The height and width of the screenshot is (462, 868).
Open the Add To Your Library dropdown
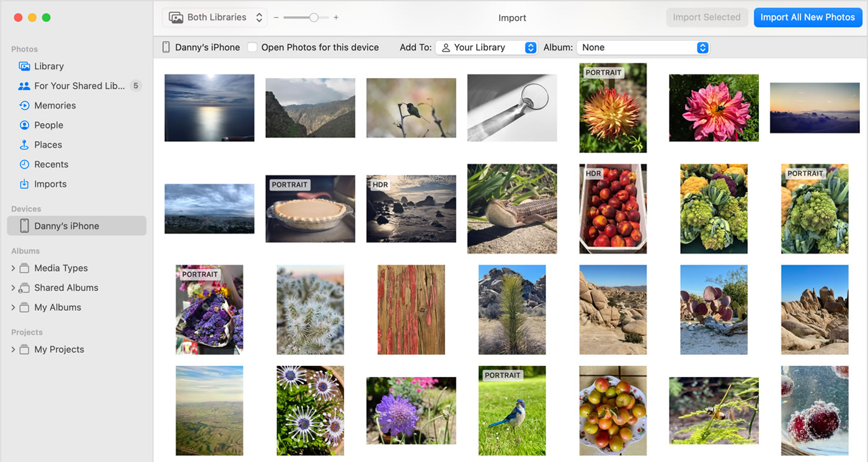point(486,47)
